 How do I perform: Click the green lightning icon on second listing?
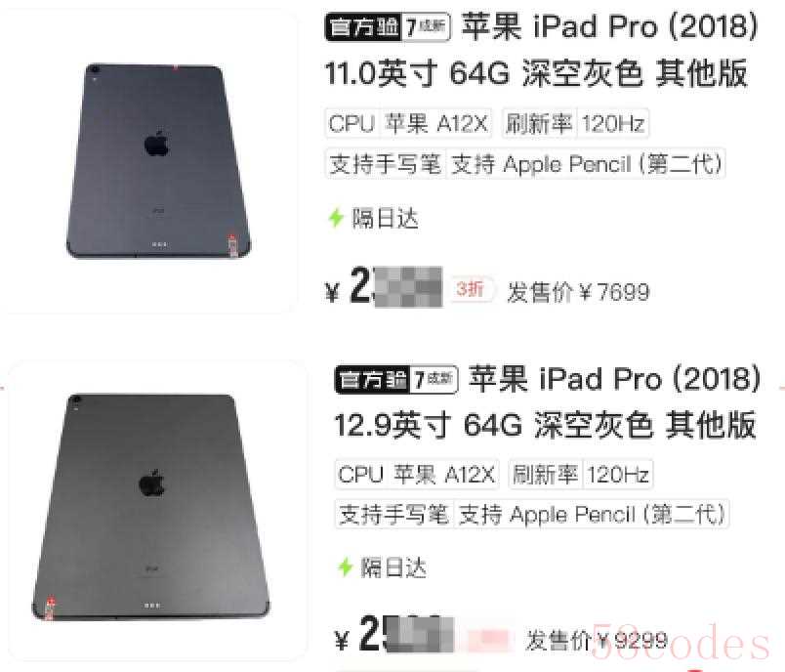click(345, 567)
